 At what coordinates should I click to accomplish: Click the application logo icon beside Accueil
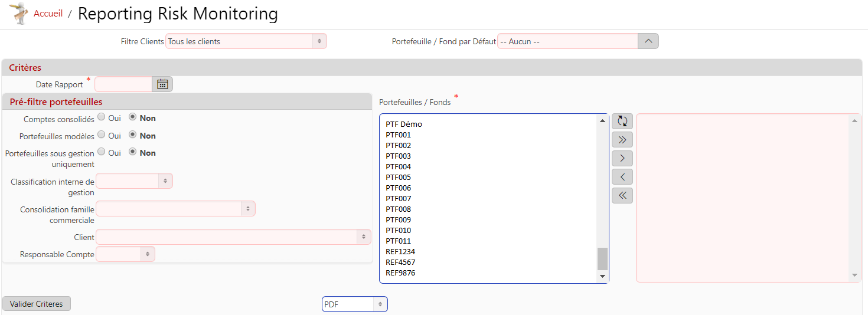(18, 14)
